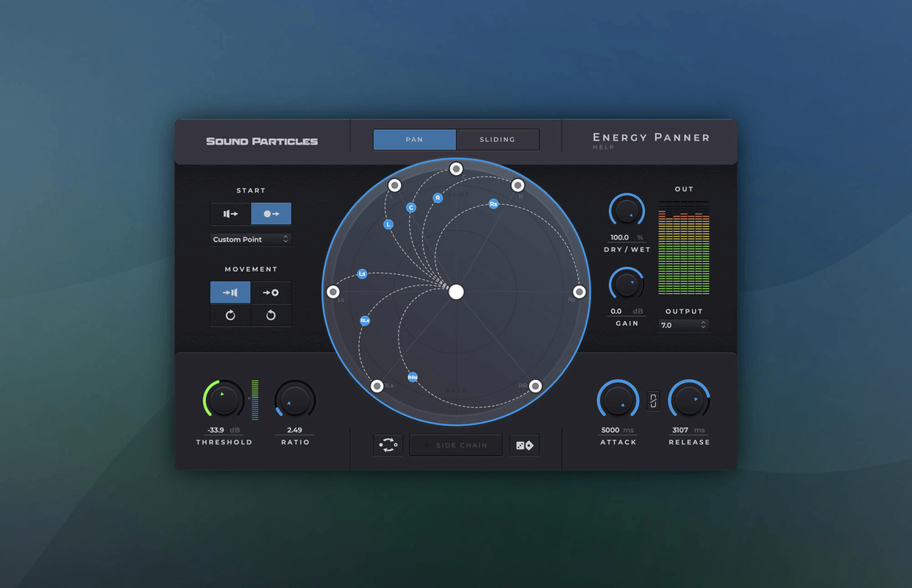Open the Custom Point dropdown
The height and width of the screenshot is (588, 912).
[x=251, y=240]
